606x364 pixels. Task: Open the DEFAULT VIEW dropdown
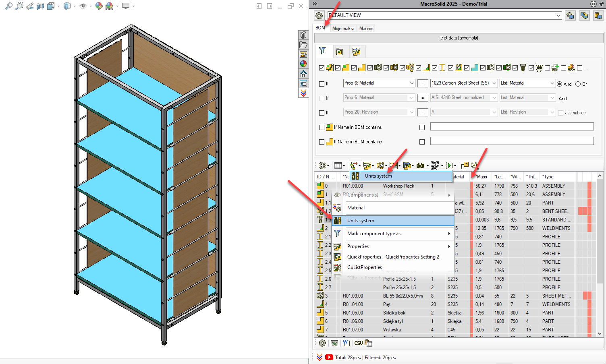558,15
